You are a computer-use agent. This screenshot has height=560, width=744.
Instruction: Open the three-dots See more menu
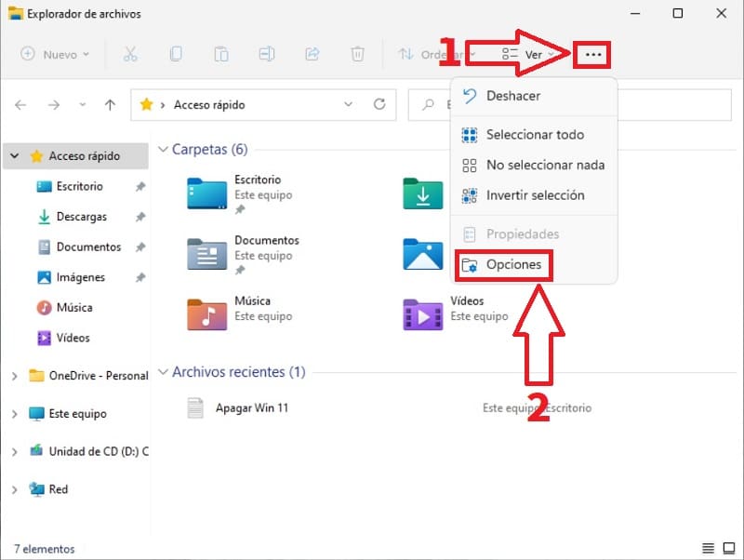pos(592,55)
